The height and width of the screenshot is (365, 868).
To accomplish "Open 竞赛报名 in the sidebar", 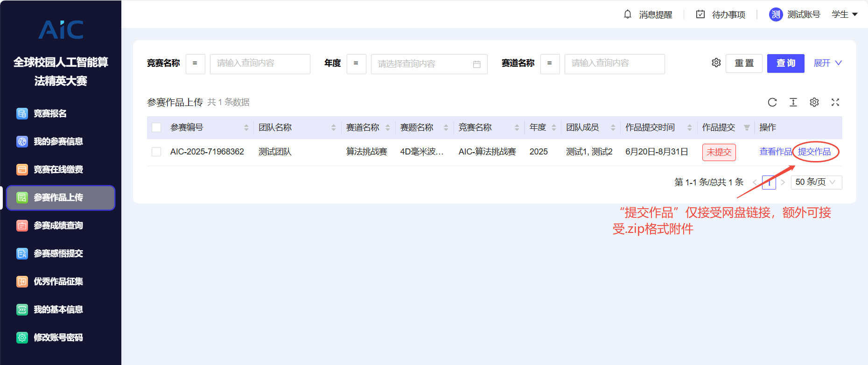I will tap(50, 113).
